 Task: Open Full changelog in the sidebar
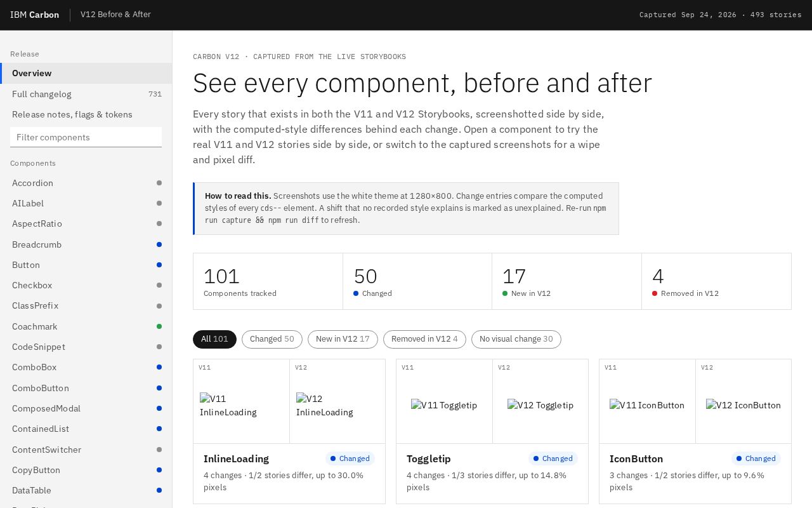pos(86,94)
